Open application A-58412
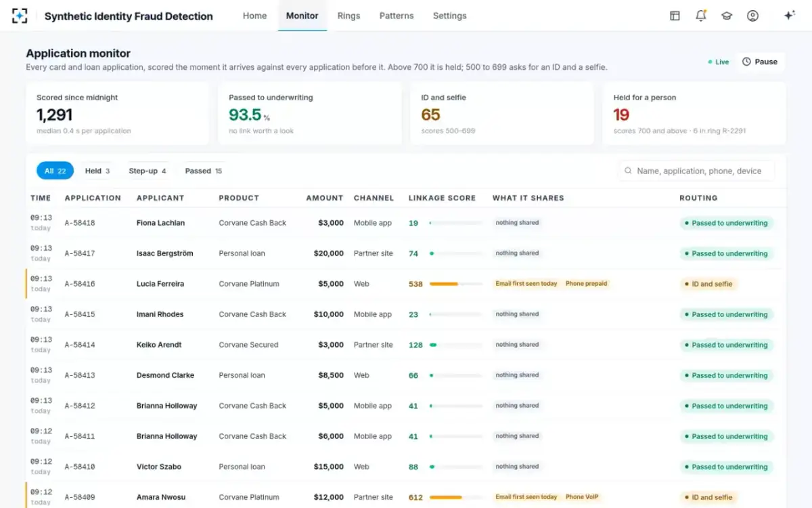The image size is (812, 508). 80,406
